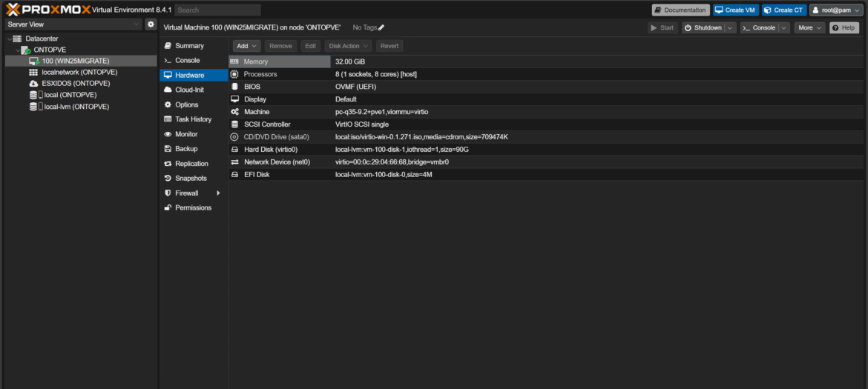Open the Options tab
This screenshot has height=389, width=868.
[x=194, y=104]
